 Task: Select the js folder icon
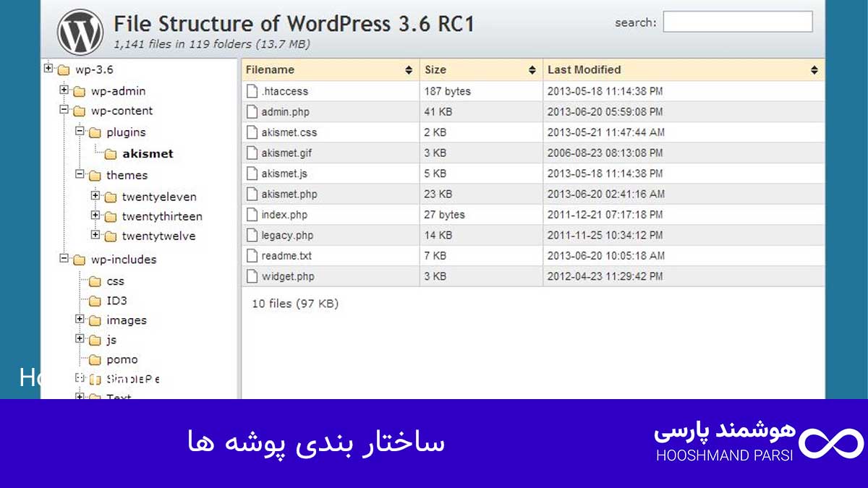(95, 340)
